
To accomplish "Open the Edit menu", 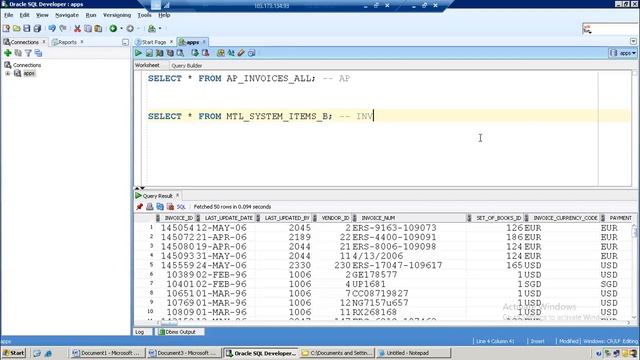I will point(24,15).
